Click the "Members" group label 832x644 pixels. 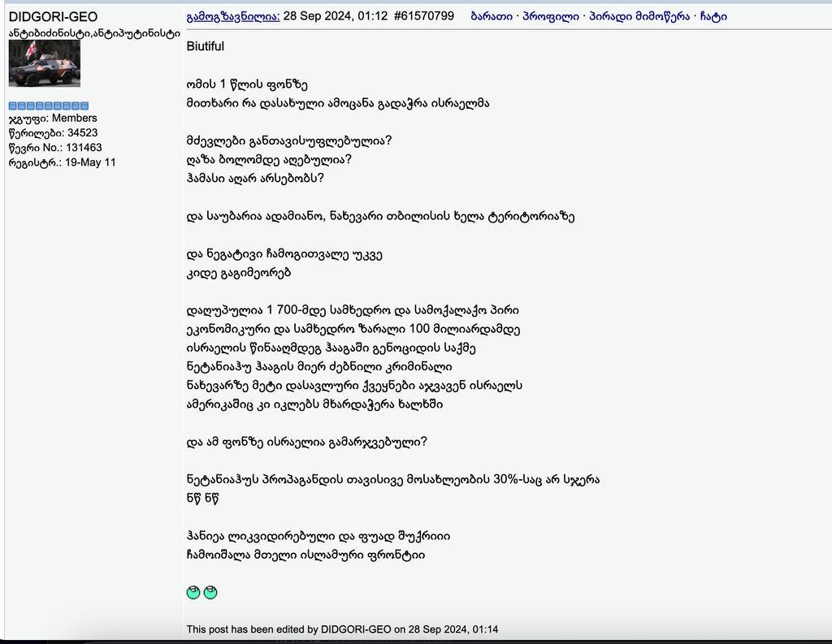(x=76, y=118)
